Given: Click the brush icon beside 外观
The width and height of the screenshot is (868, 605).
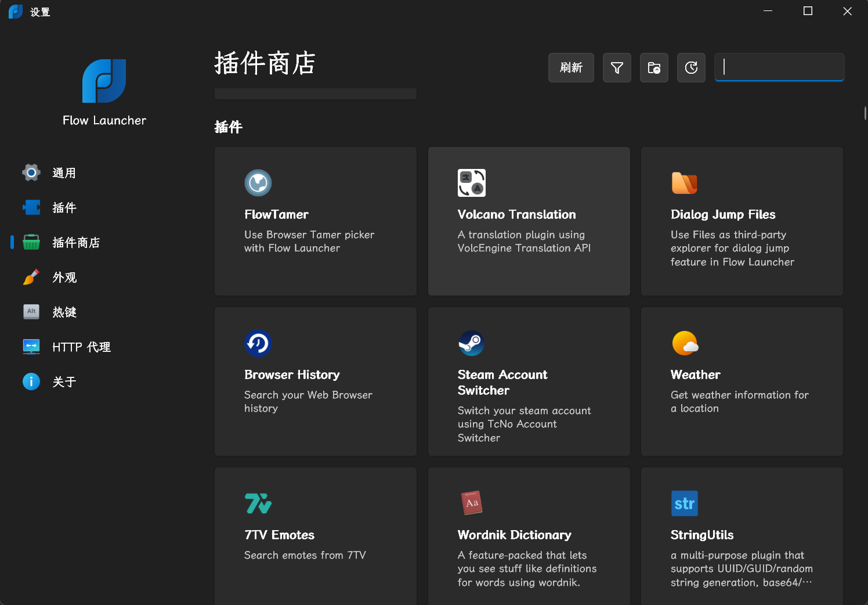Looking at the screenshot, I should 31,277.
